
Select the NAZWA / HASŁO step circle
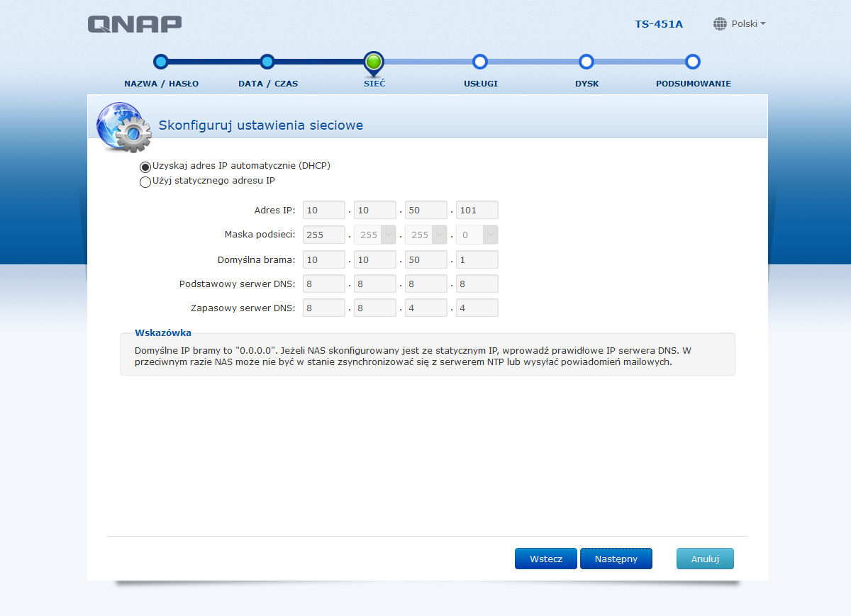(x=161, y=62)
